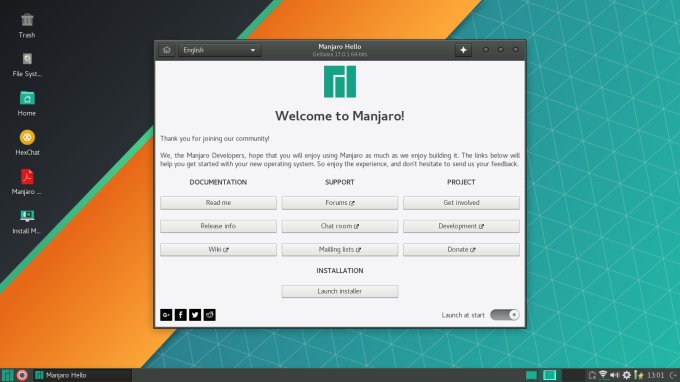Click the clipboard tray icon

tap(592, 375)
